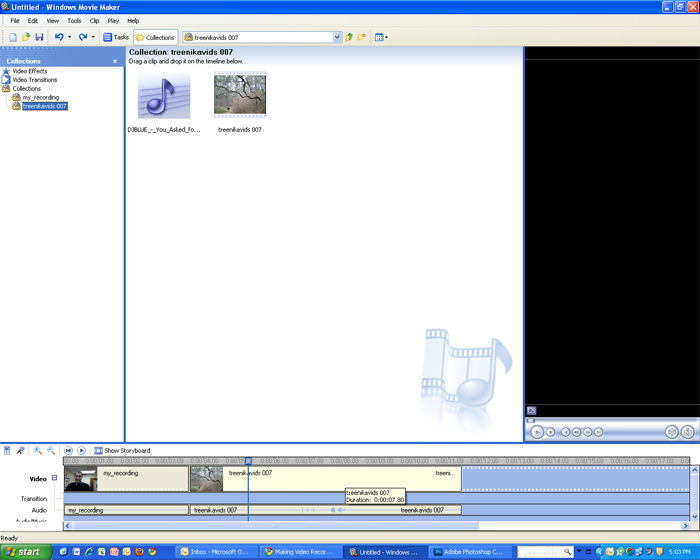Switch to Adobe Photoshop taskbar button

[x=469, y=552]
